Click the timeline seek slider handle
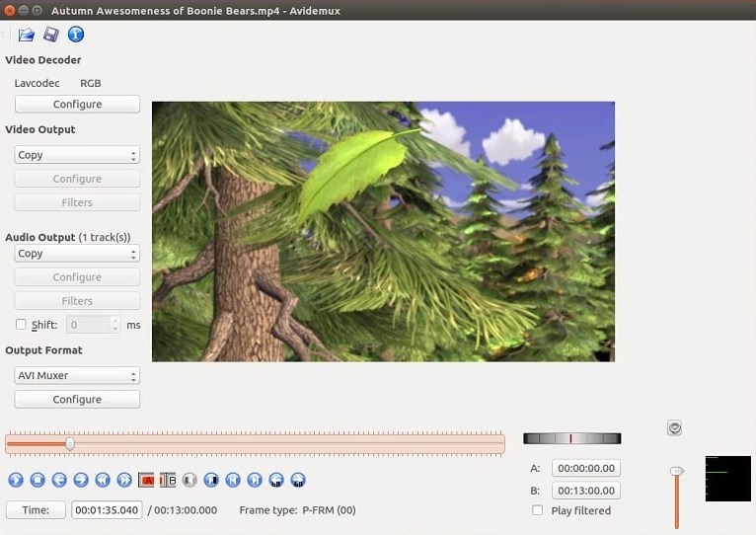This screenshot has width=756, height=535. click(x=70, y=444)
